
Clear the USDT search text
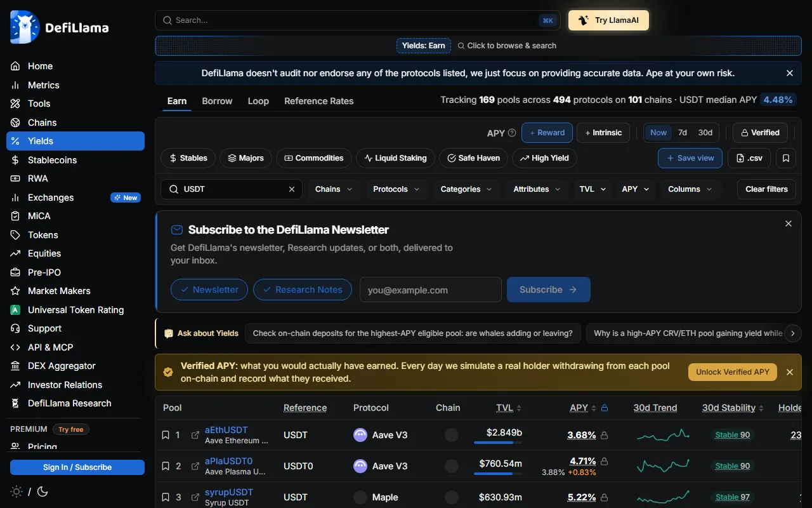292,189
